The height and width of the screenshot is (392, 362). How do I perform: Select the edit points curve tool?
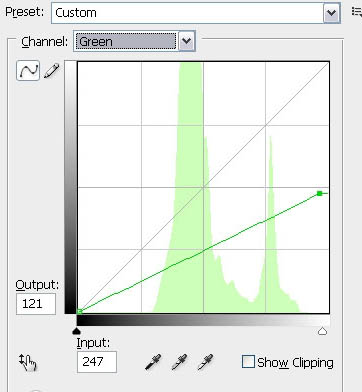(x=28, y=70)
